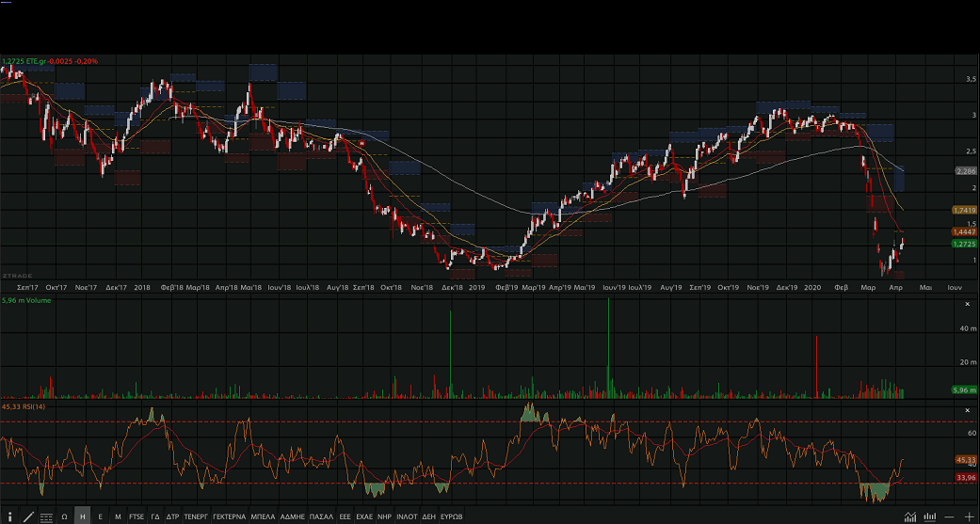Image resolution: width=980 pixels, height=524 pixels.
Task: Switch to the ΓΕΚΤΕΡΝΑ symbol tab
Action: (x=229, y=516)
